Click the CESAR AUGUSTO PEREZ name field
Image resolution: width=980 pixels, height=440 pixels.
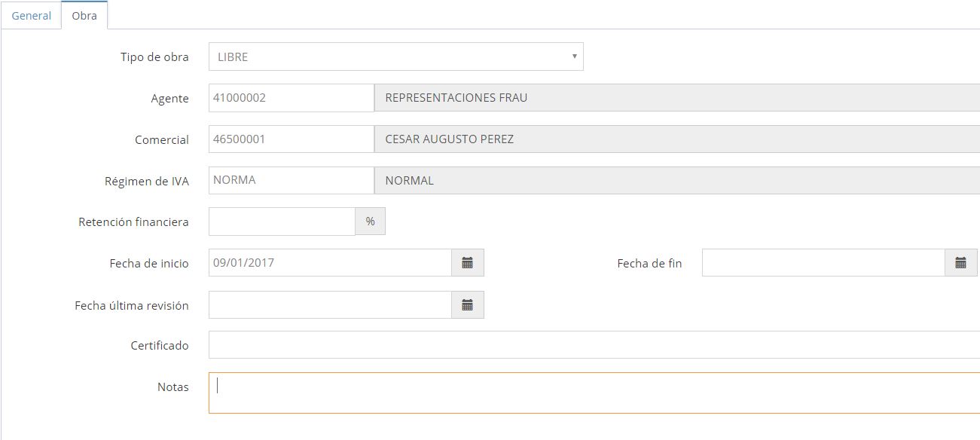[x=676, y=139]
